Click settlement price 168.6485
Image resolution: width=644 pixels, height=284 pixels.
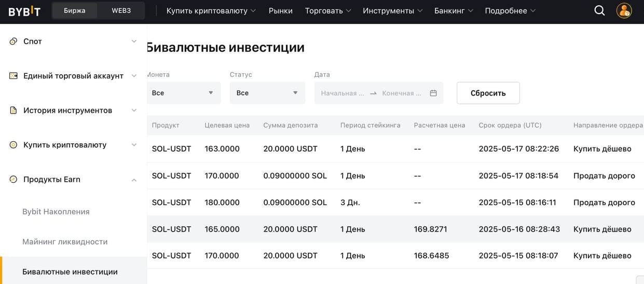[x=432, y=255]
